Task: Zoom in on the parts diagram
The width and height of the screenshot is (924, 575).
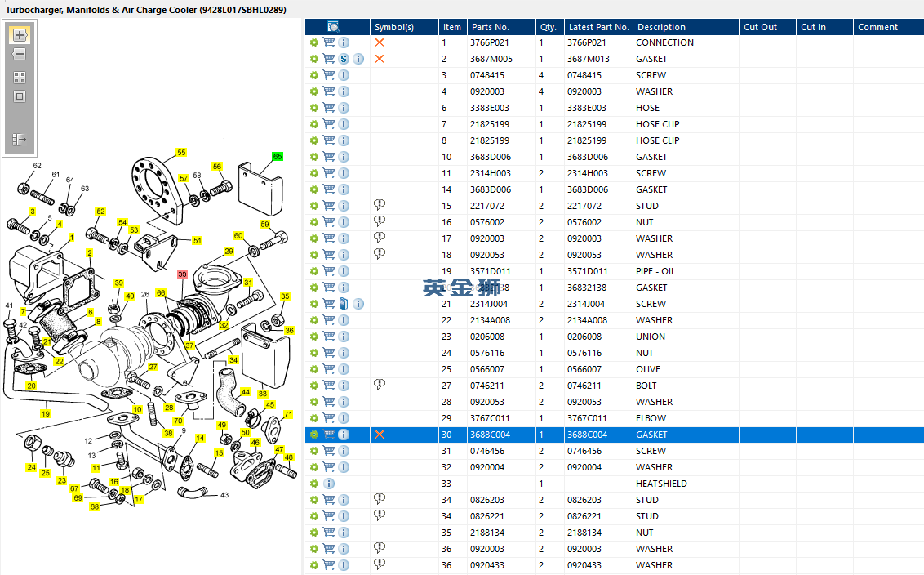Action: coord(20,35)
